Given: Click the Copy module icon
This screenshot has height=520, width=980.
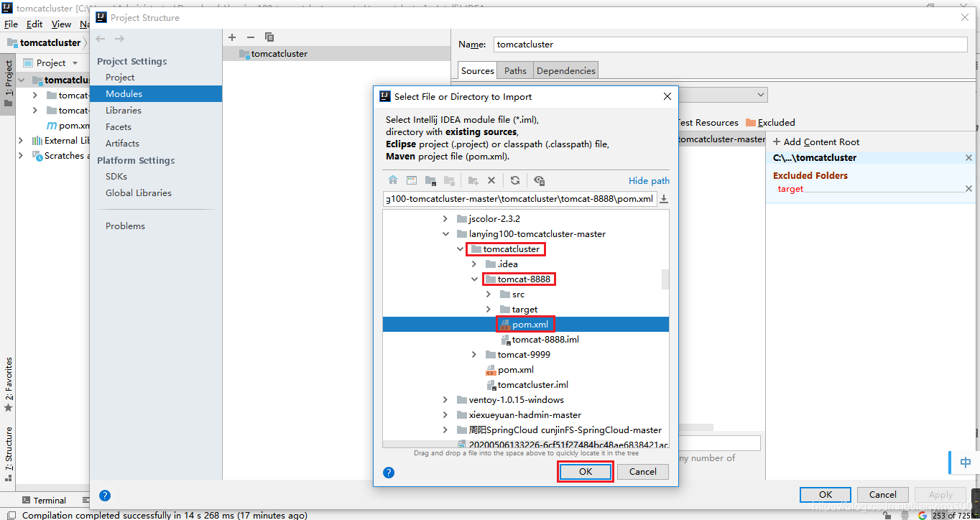Looking at the screenshot, I should 269,37.
